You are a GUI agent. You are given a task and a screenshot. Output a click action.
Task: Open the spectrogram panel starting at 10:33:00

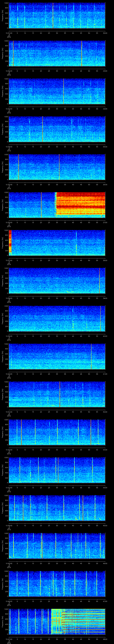tap(57, 91)
